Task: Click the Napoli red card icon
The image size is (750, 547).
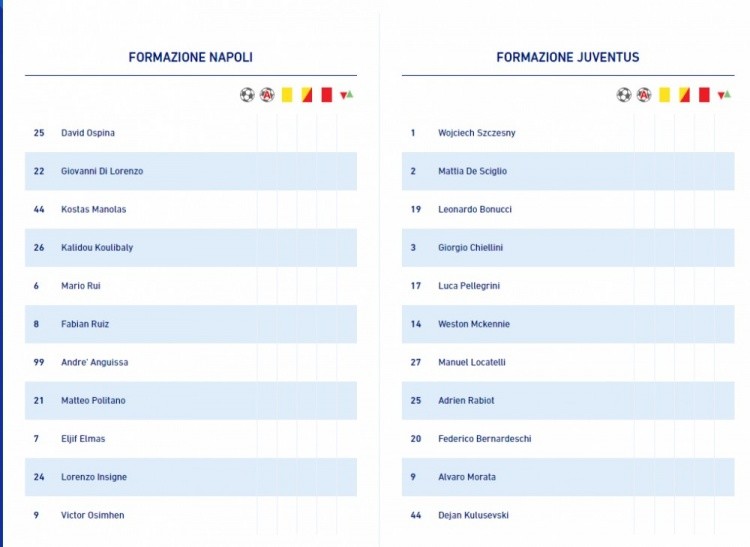Action: point(327,95)
